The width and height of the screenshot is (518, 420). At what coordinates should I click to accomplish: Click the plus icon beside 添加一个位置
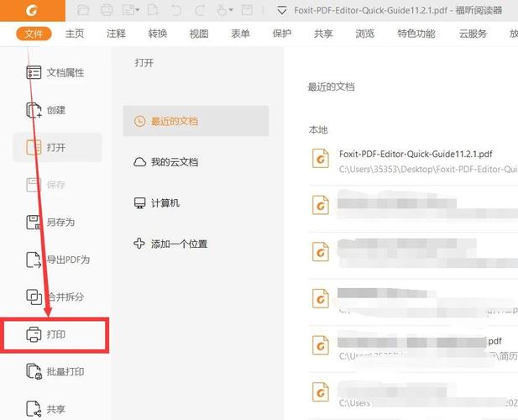pyautogui.click(x=139, y=244)
